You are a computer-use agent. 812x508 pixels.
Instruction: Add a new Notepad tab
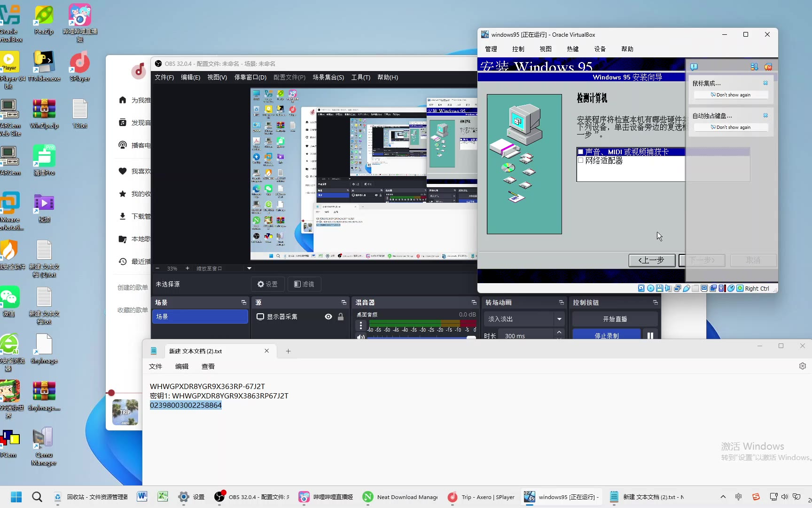[x=288, y=351]
